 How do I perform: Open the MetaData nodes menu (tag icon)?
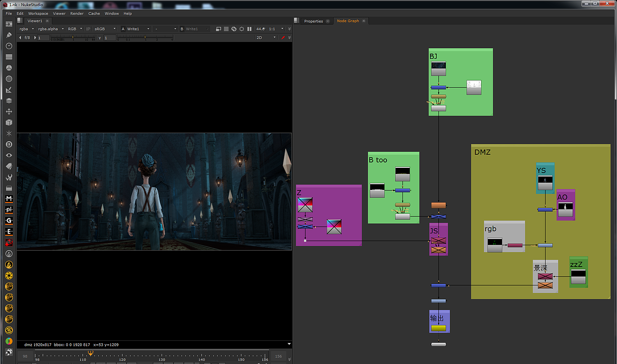pyautogui.click(x=9, y=166)
